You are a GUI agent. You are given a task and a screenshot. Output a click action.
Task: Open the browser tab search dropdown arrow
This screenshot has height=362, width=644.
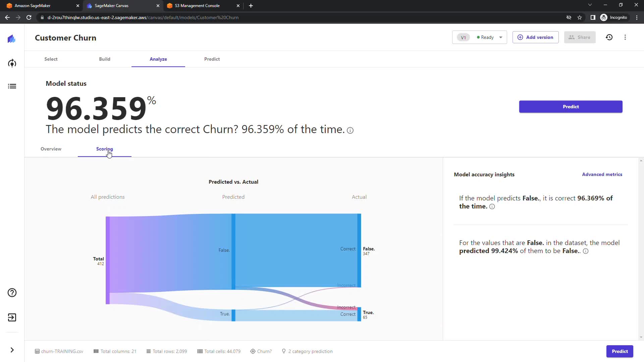(590, 5)
